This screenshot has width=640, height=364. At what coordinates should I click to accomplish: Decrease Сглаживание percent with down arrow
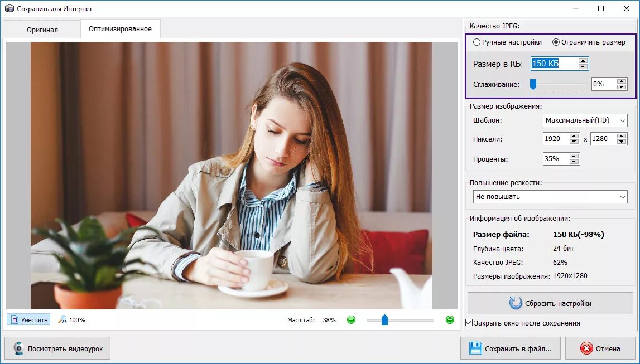click(622, 87)
